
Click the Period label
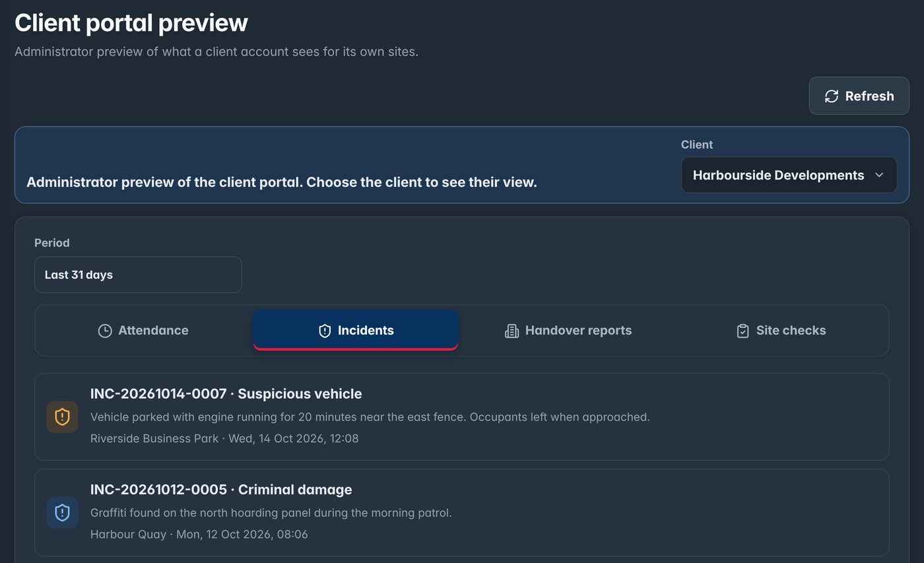52,243
